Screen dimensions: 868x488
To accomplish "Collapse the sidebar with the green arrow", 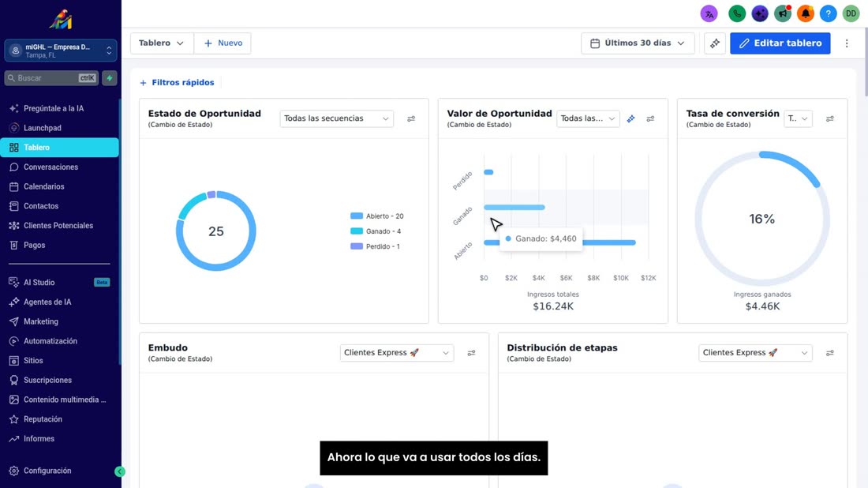I will (120, 471).
